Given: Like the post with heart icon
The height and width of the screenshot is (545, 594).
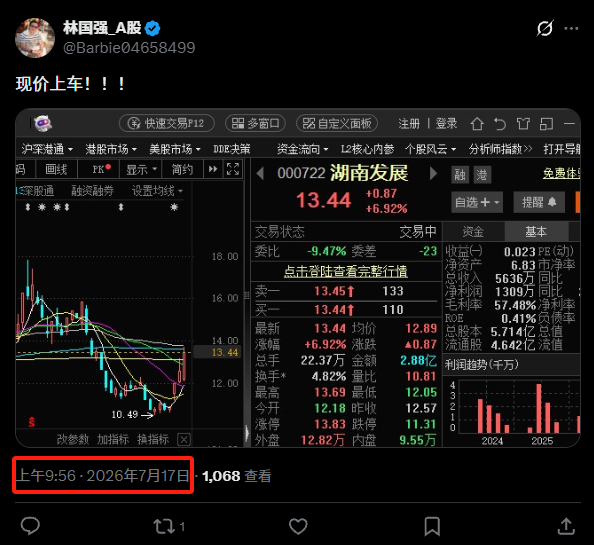Looking at the screenshot, I should [298, 526].
